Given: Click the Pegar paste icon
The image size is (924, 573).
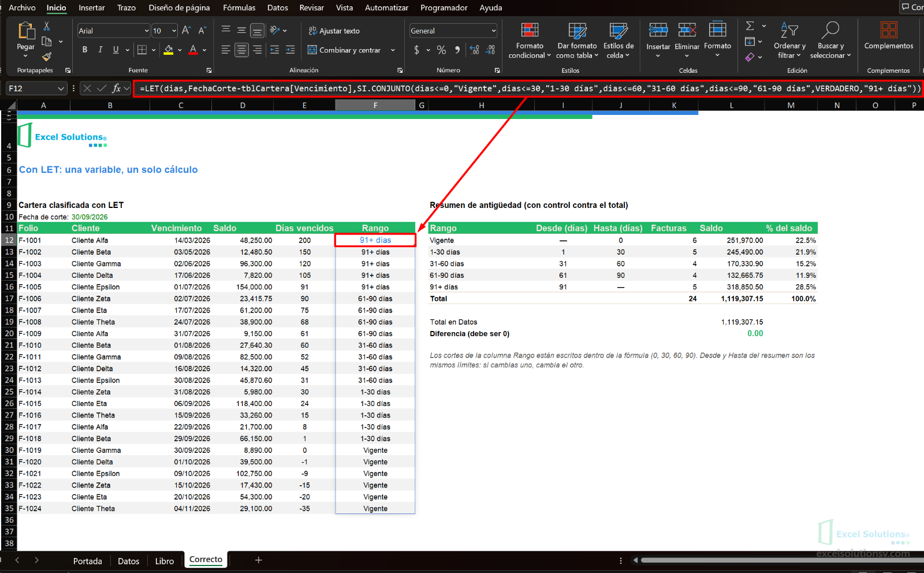Looking at the screenshot, I should point(26,30).
